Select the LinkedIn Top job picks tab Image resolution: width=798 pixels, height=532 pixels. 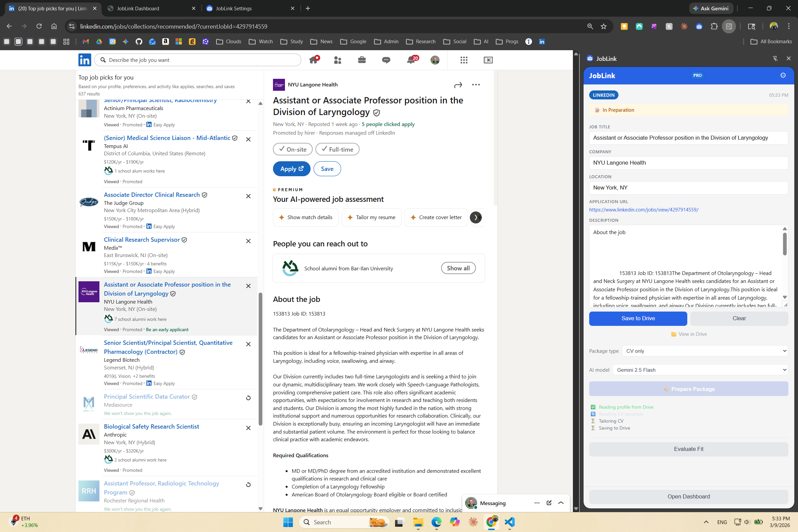[53, 9]
